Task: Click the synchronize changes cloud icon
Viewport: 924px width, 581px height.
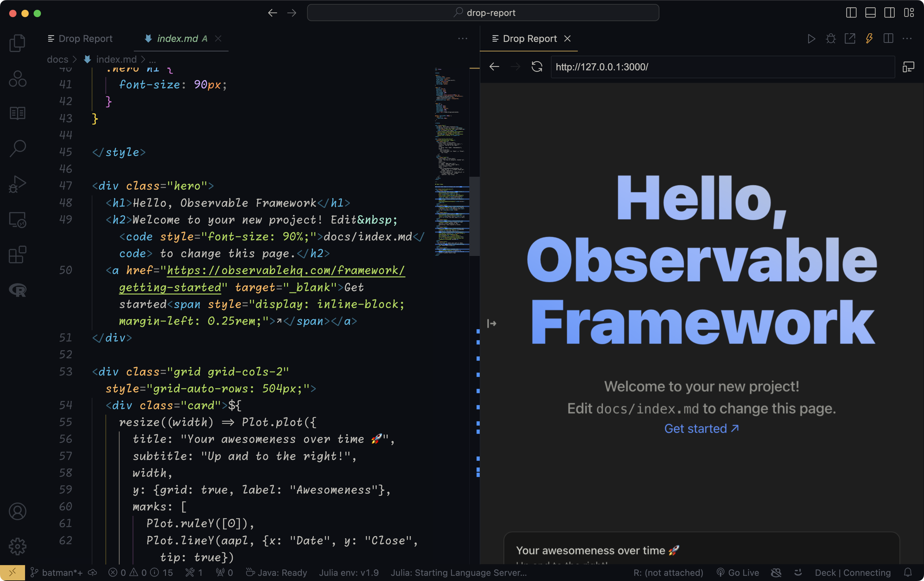Action: click(93, 572)
